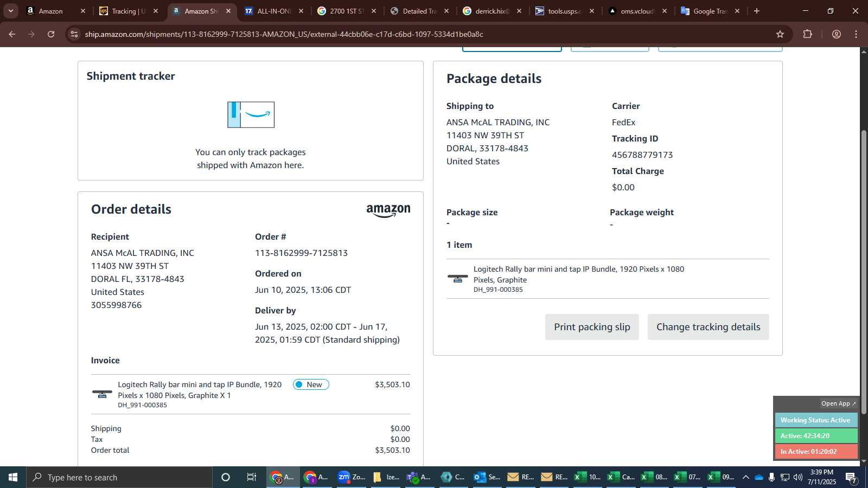868x488 pixels.
Task: Click Change tracking details button
Action: (x=708, y=327)
